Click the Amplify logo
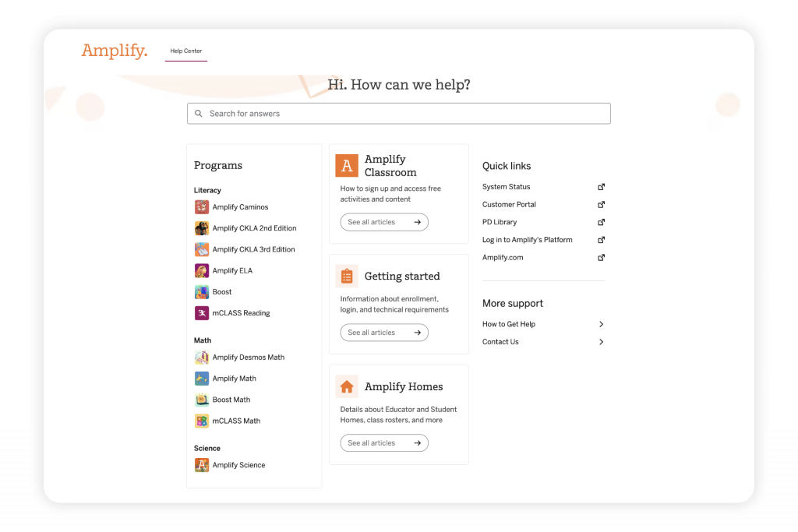The width and height of the screenshot is (798, 532). coord(115,51)
